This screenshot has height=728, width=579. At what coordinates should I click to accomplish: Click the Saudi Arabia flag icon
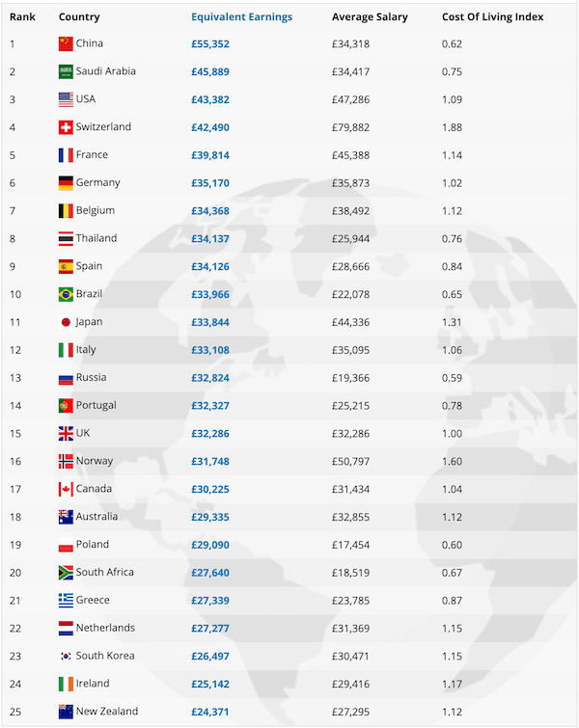66,71
